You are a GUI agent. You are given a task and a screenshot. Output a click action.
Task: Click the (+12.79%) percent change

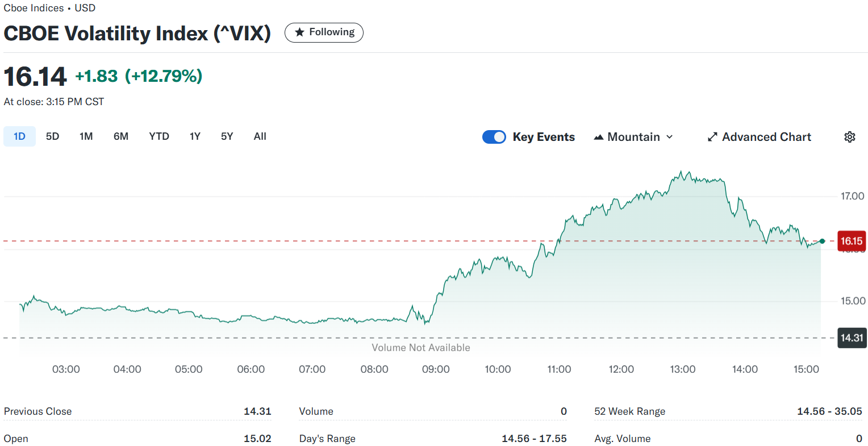click(x=164, y=76)
